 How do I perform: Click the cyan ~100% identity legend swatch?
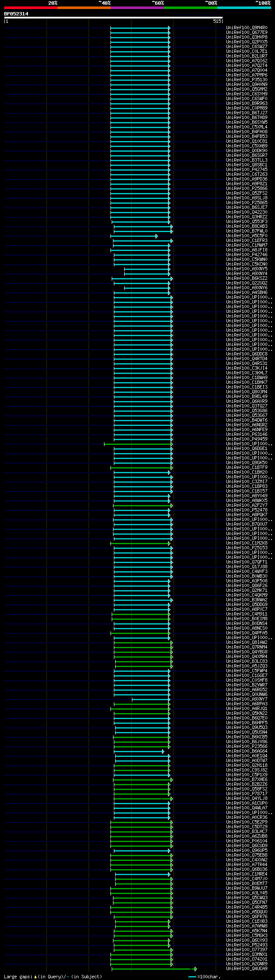click(x=244, y=8)
